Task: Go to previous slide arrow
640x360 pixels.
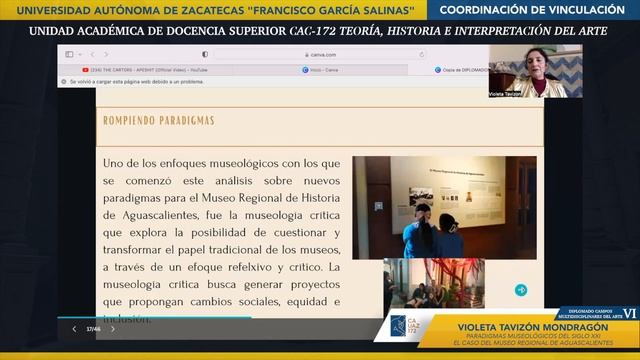Action: tap(74, 329)
